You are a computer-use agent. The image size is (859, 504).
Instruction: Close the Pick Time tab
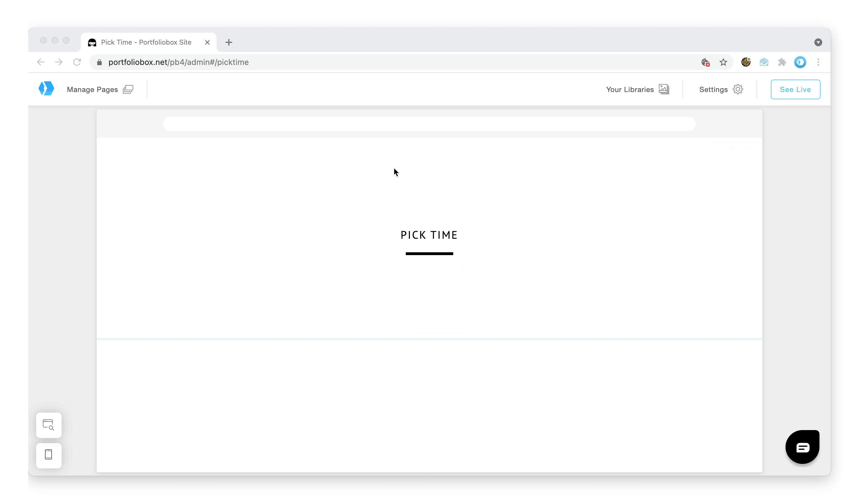tap(207, 43)
